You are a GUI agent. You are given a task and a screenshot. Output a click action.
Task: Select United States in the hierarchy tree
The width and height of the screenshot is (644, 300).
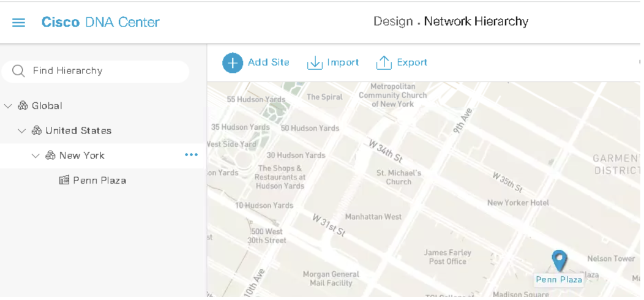click(x=78, y=131)
